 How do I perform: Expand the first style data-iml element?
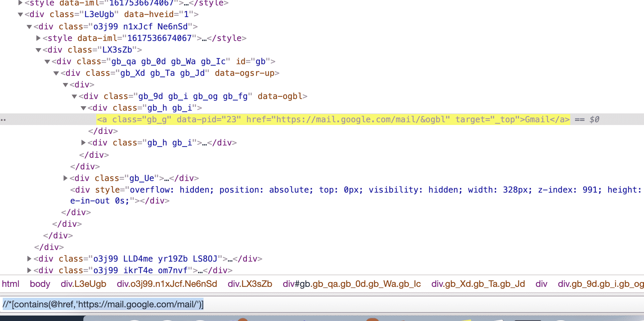pos(19,3)
